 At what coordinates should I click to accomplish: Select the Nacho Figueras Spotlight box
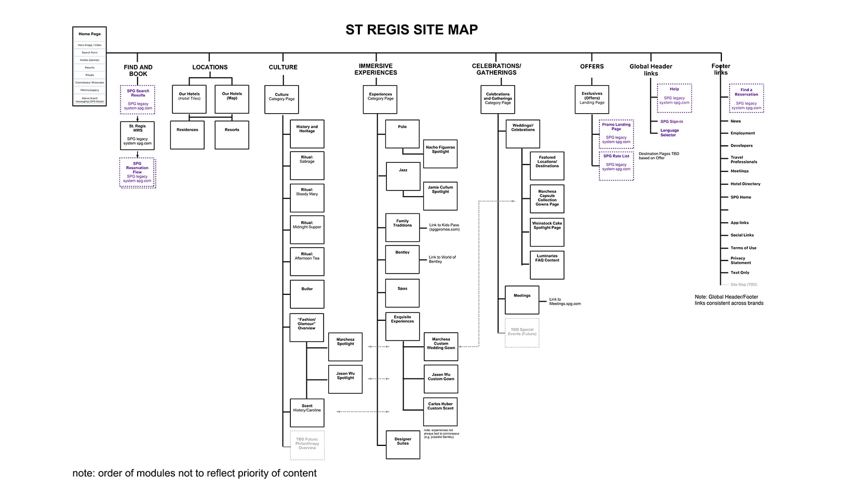click(x=440, y=154)
